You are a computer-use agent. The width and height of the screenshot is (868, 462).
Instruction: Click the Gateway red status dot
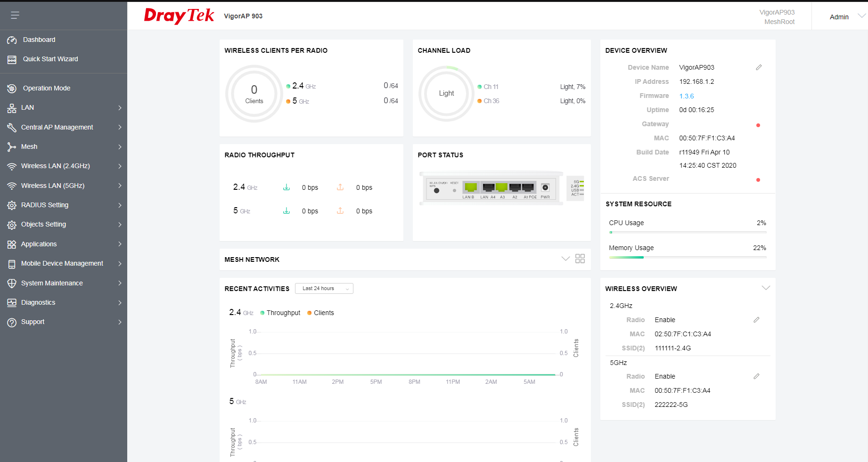[758, 125]
